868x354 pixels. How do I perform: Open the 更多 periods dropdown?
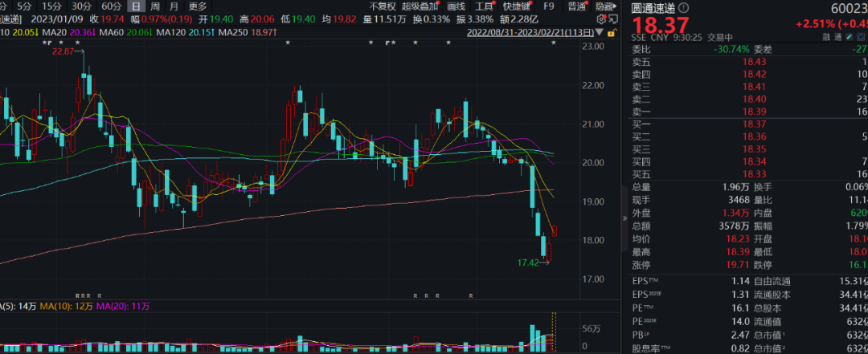point(198,6)
